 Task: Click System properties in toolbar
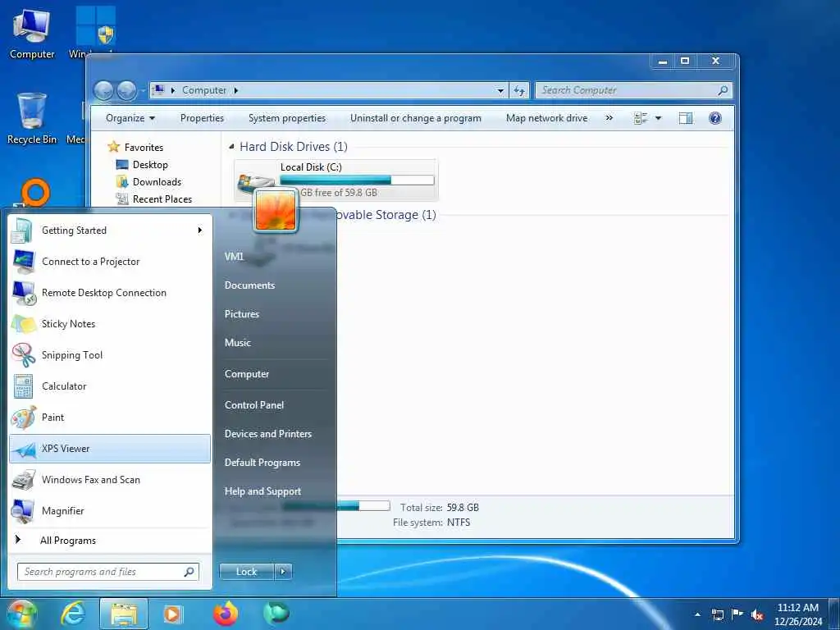286,118
